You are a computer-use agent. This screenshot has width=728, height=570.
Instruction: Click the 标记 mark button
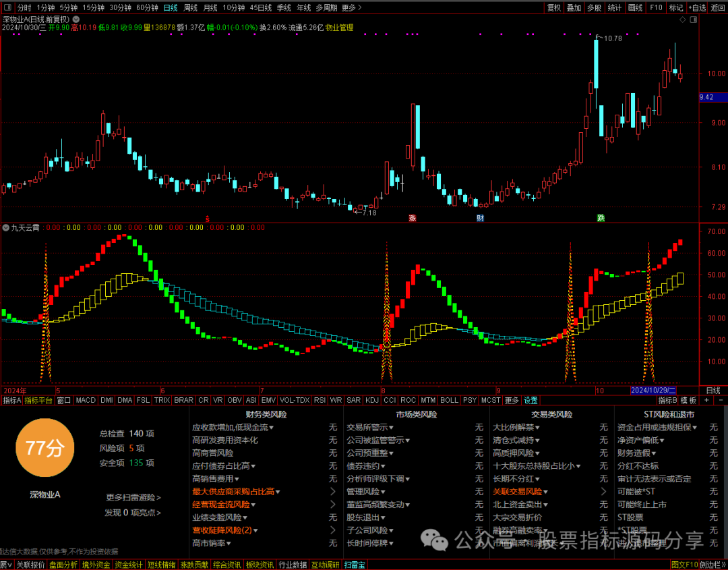[x=676, y=7]
